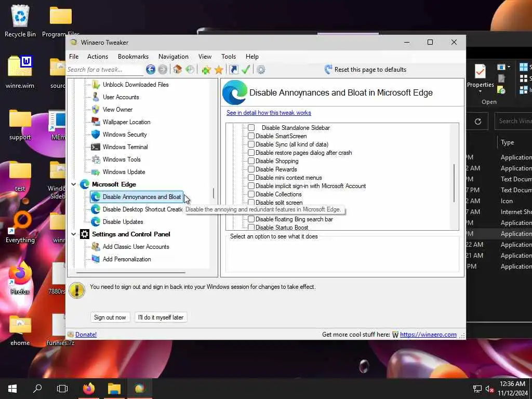Click the yellow exclamation warning icon

pyautogui.click(x=77, y=291)
